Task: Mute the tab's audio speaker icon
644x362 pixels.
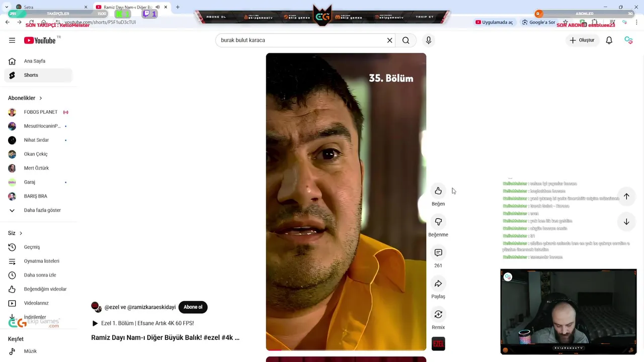Action: (157, 7)
